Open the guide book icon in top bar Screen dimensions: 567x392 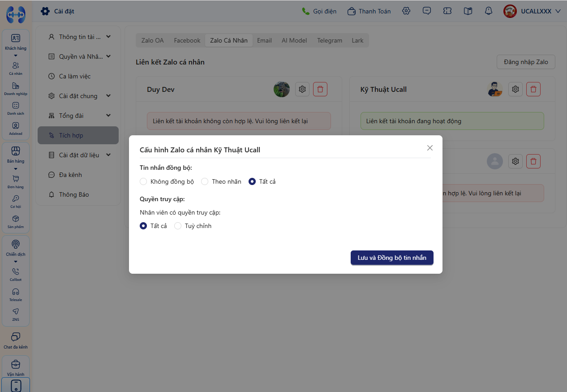(468, 11)
